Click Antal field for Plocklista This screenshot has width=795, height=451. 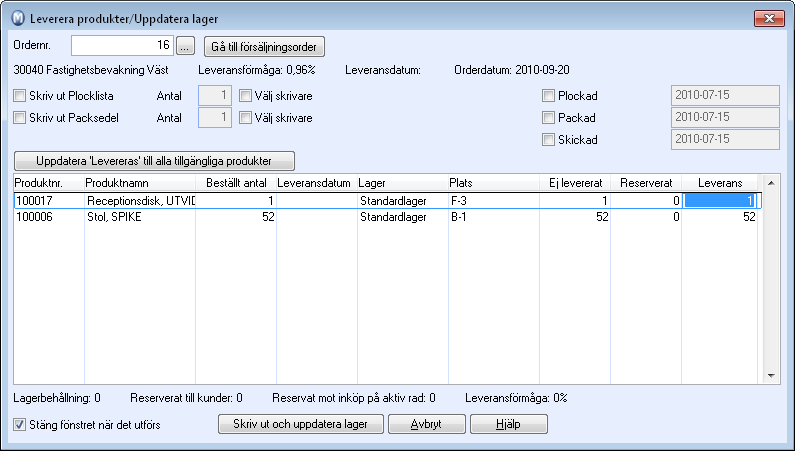(x=215, y=95)
